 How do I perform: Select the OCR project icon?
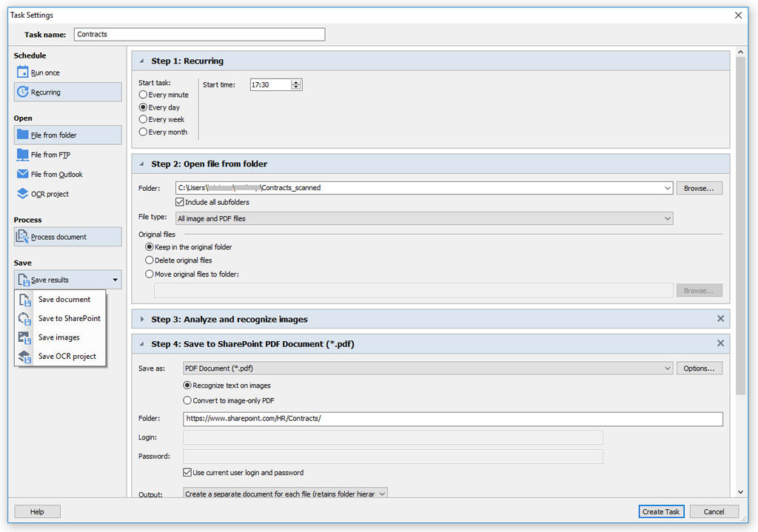pos(22,194)
